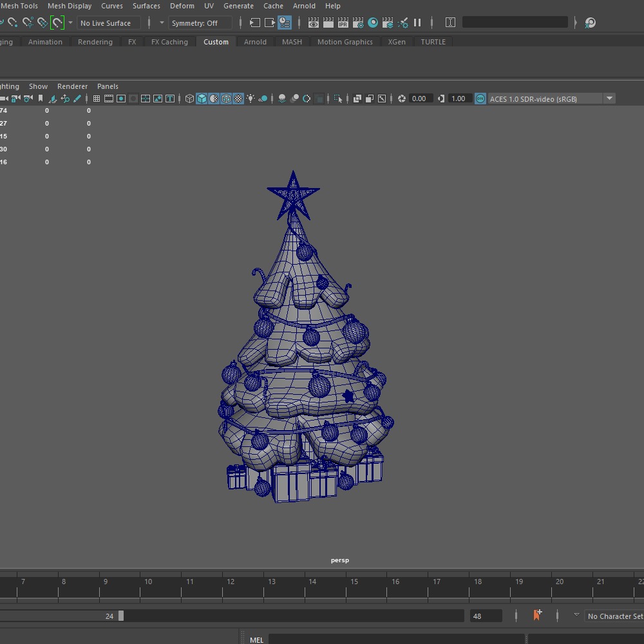
Task: Toggle 2D pan/zoom icon
Action: [x=65, y=99]
